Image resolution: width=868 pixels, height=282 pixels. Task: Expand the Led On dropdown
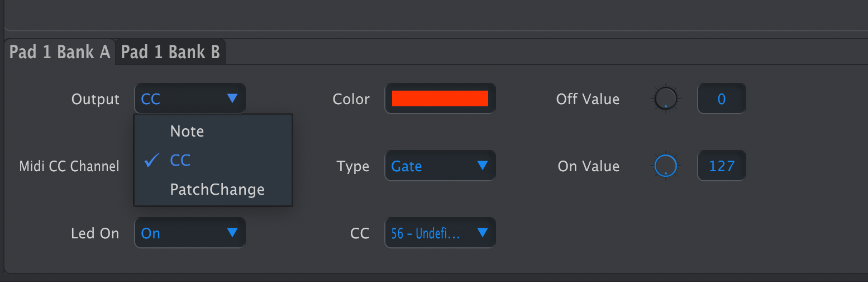[x=190, y=233]
